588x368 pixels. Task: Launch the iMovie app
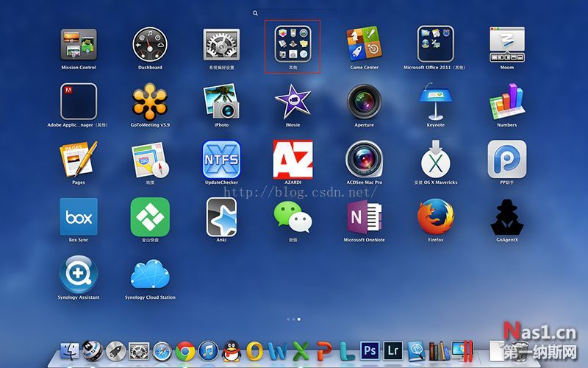[x=293, y=102]
